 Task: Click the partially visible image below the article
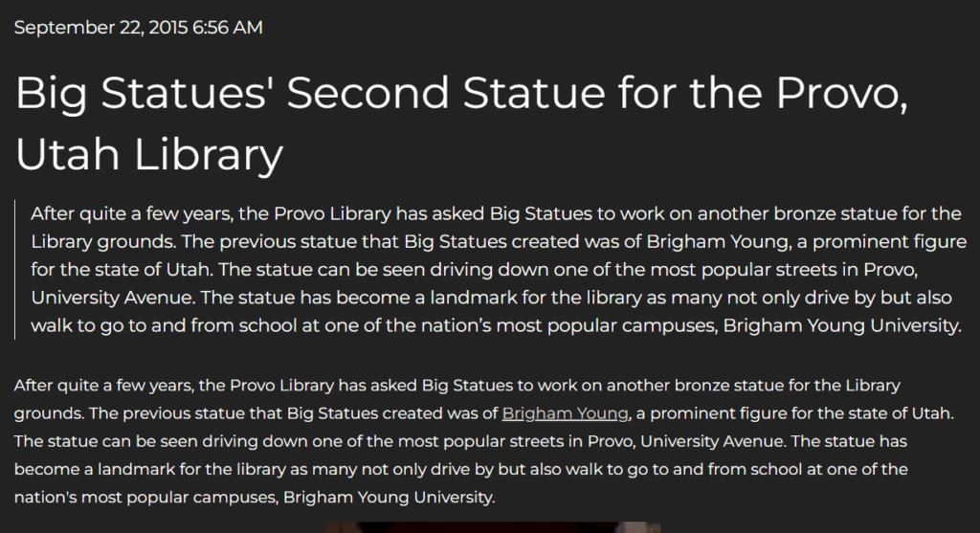tap(493, 527)
